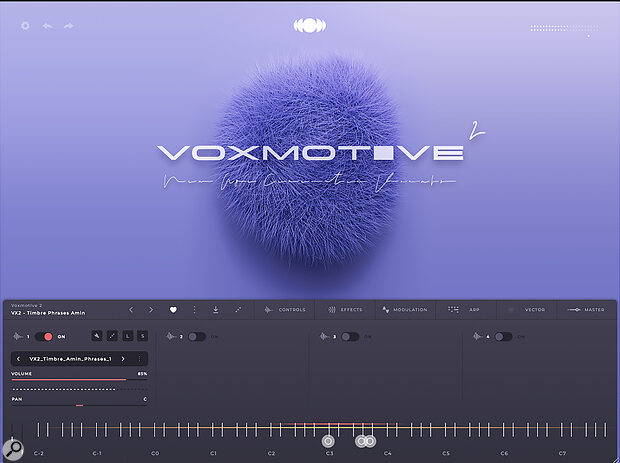The width and height of the screenshot is (620, 463).
Task: Click the layer 4 waveform icon
Action: coord(478,336)
